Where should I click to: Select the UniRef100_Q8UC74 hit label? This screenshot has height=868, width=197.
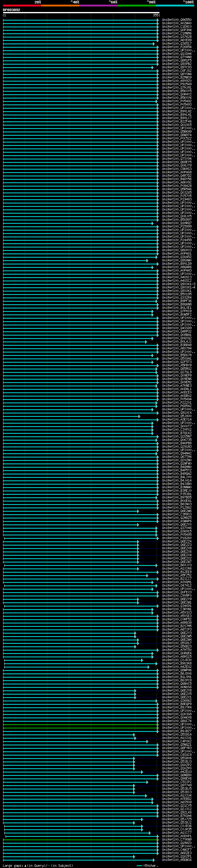[x=176, y=721]
